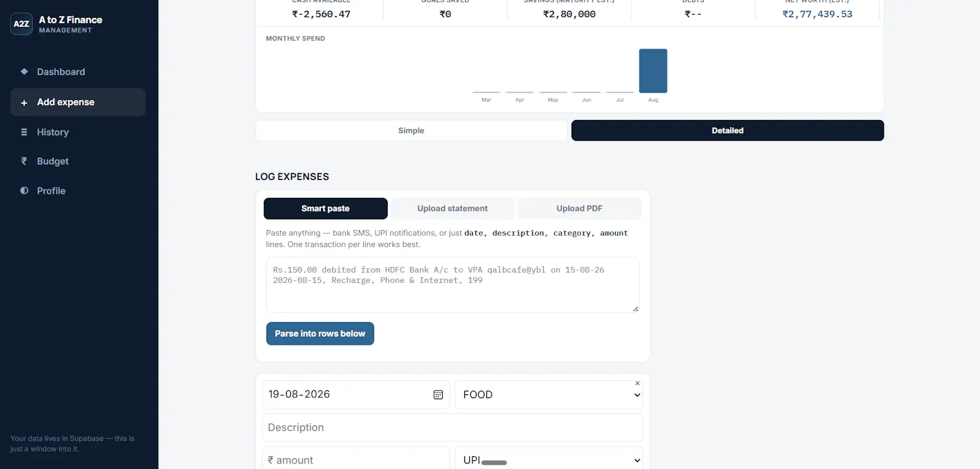This screenshot has width=980, height=469.
Task: Switch to Detailed mode
Action: pyautogui.click(x=728, y=130)
